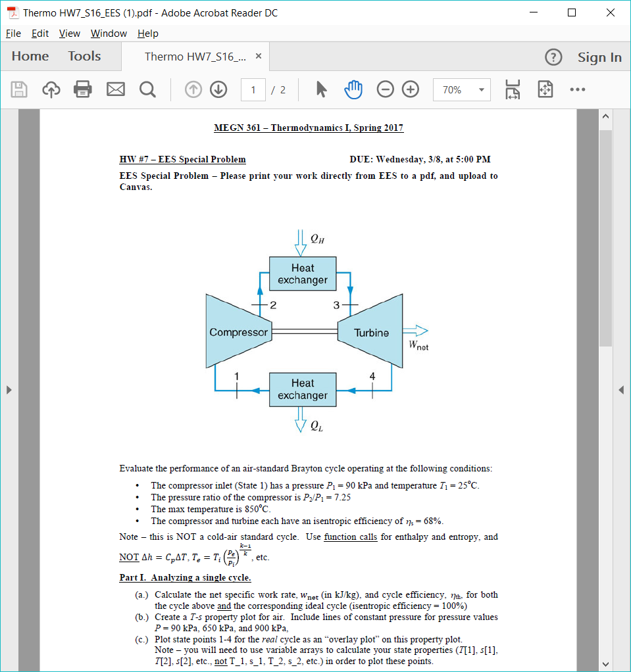Zoom out on the document
Viewport: 631px width, 672px height.
(x=385, y=89)
